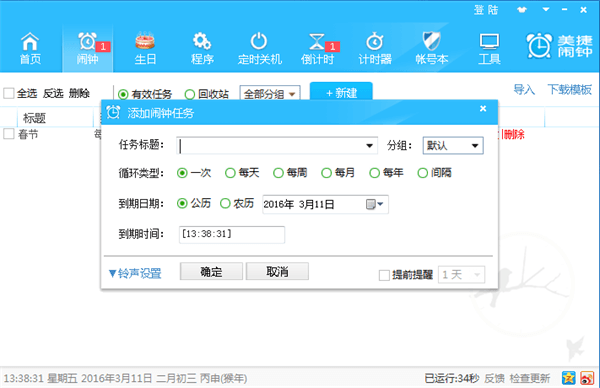Open the 计时器 stopwatch section
This screenshot has width=600, height=388.
point(375,48)
